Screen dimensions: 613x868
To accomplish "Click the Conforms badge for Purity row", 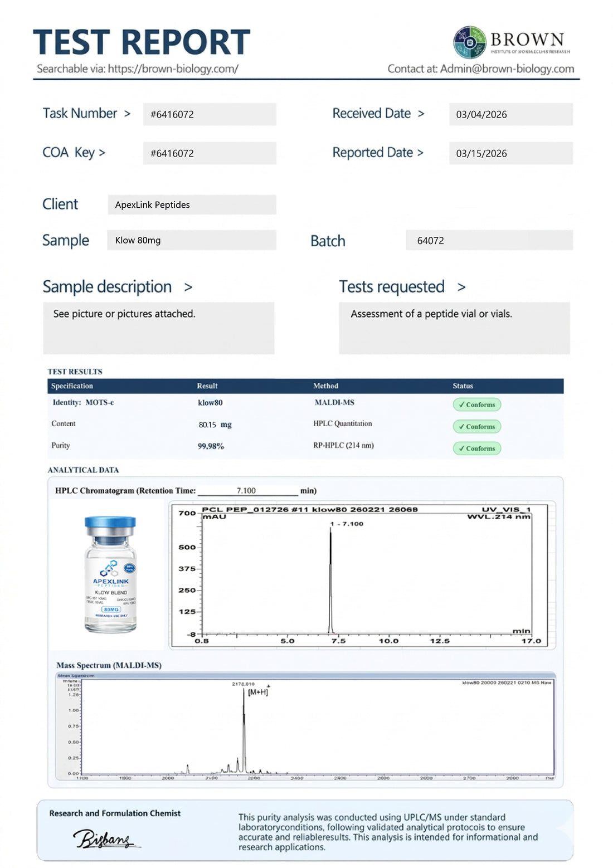I will [x=477, y=448].
